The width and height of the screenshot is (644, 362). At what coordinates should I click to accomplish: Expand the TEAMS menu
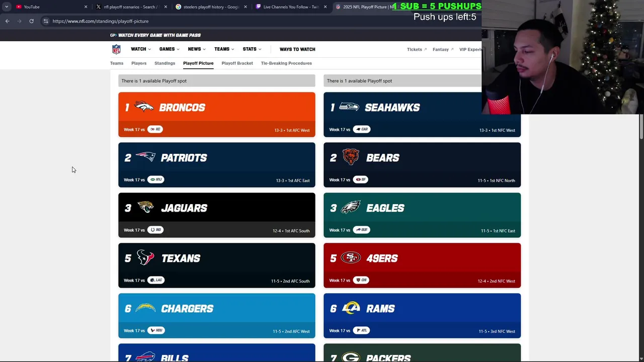point(224,49)
